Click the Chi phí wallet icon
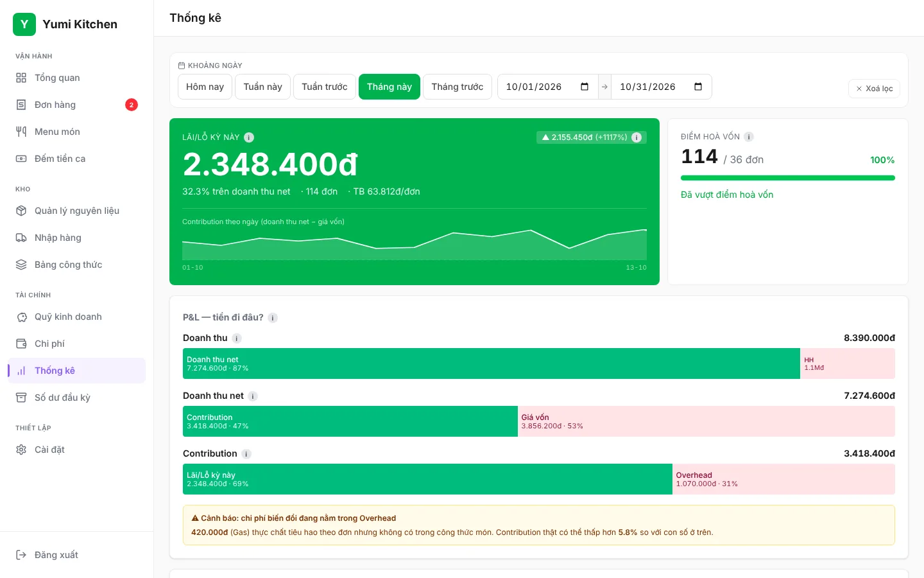This screenshot has height=578, width=924. tap(21, 344)
